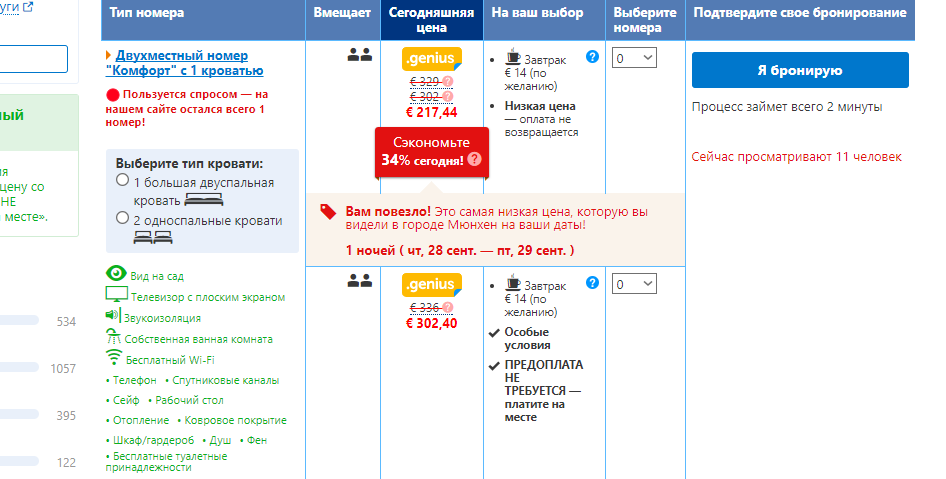The height and width of the screenshot is (479, 946).
Task: Open room quantity dropdown for €302,40 offer
Action: 634,284
